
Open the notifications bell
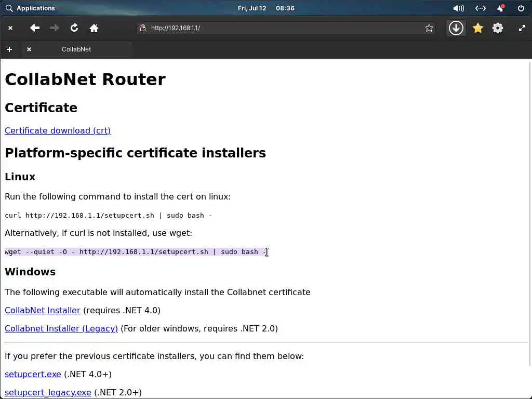[x=500, y=8]
